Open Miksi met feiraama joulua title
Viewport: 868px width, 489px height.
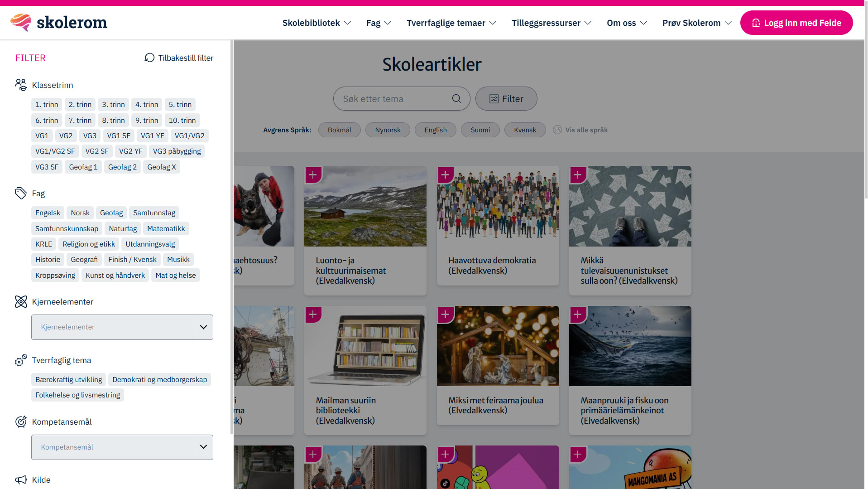coord(496,405)
